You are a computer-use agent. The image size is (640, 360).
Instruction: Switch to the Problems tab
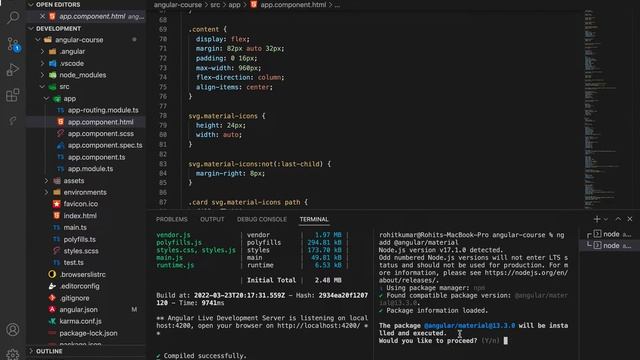pos(171,219)
